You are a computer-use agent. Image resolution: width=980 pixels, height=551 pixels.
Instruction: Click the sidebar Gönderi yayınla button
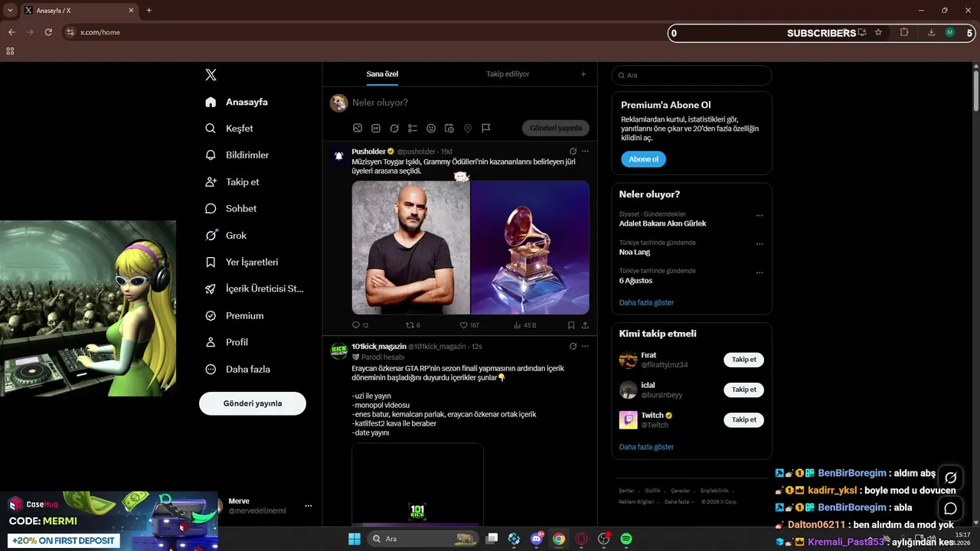click(253, 403)
